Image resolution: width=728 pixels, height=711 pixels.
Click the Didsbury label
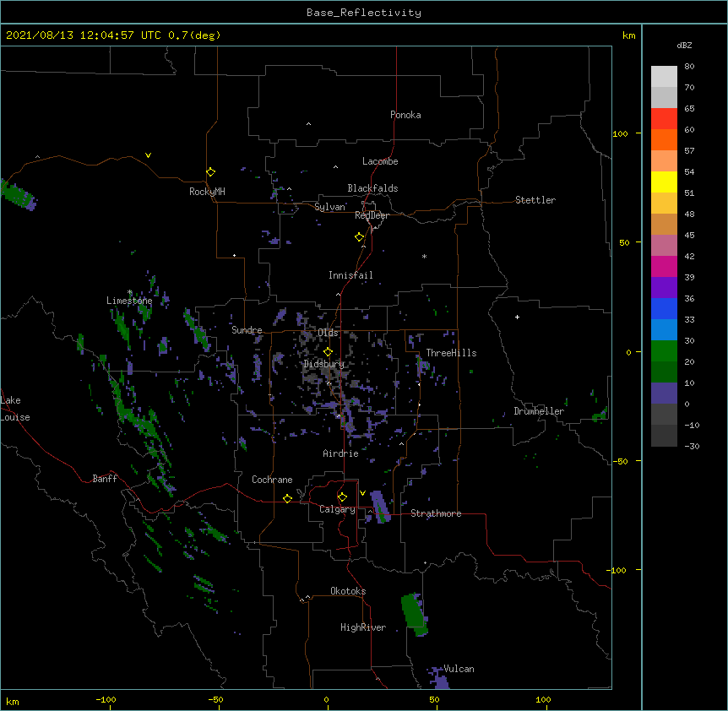(x=324, y=364)
